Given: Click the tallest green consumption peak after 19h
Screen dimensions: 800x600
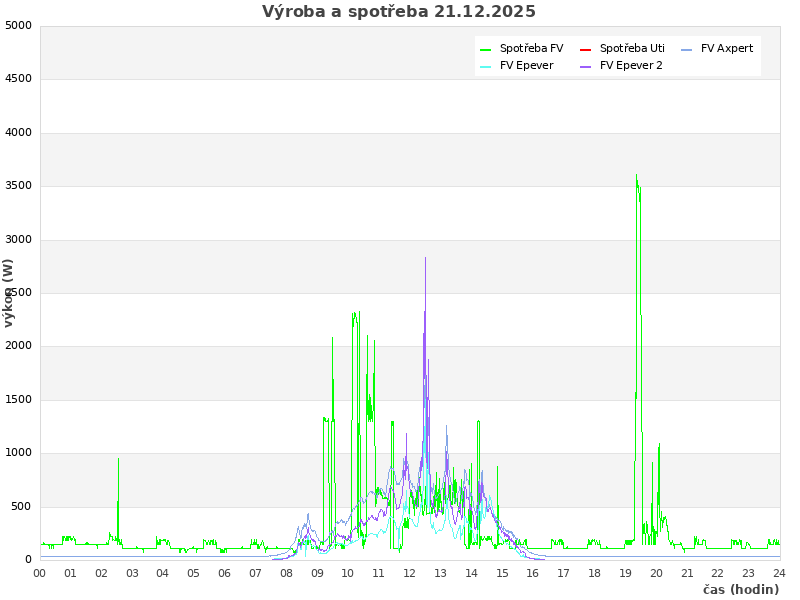Looking at the screenshot, I should click(636, 176).
